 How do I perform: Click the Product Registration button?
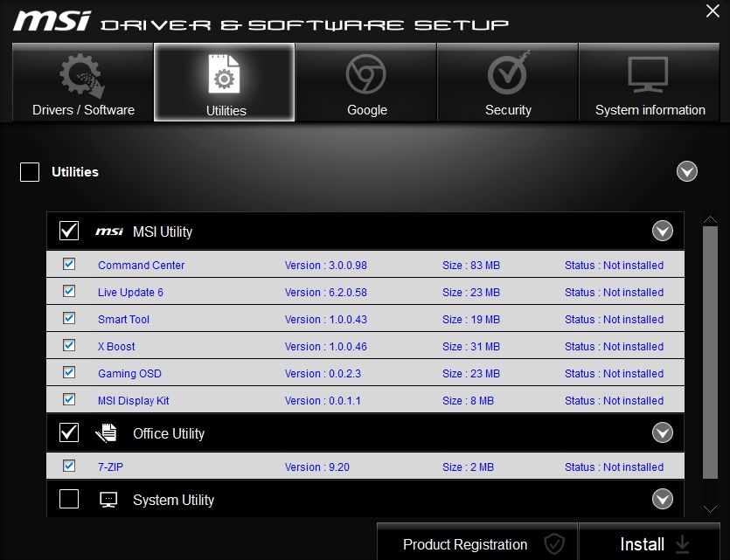pyautogui.click(x=477, y=542)
